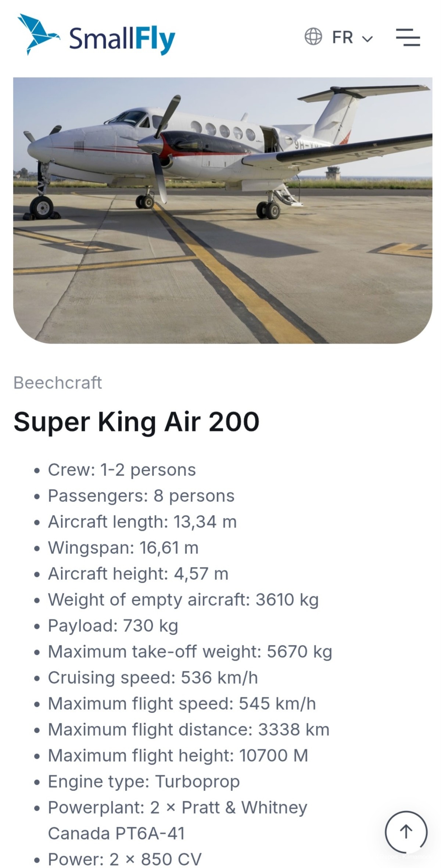
Task: Click the chevron next to FR
Action: [x=367, y=39]
